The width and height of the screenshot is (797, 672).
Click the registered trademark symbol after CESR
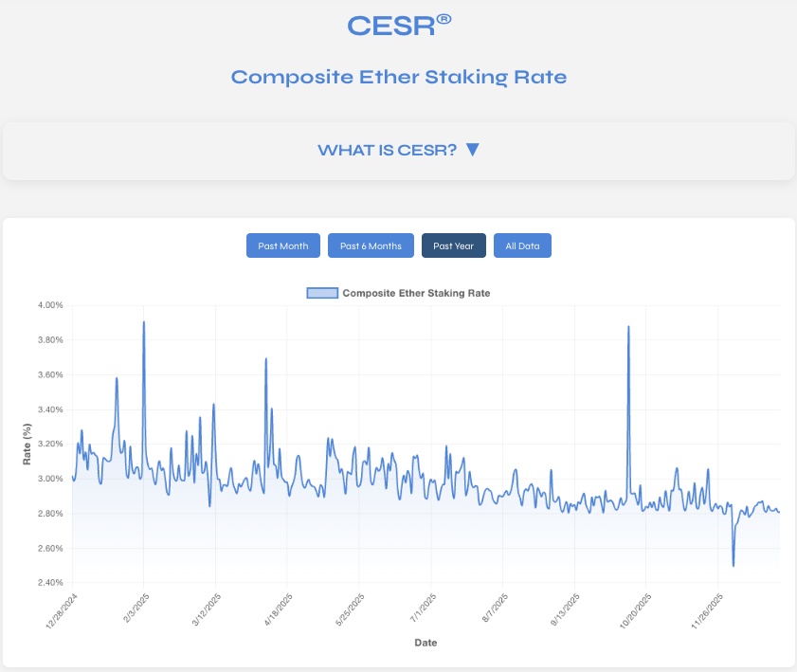point(444,18)
